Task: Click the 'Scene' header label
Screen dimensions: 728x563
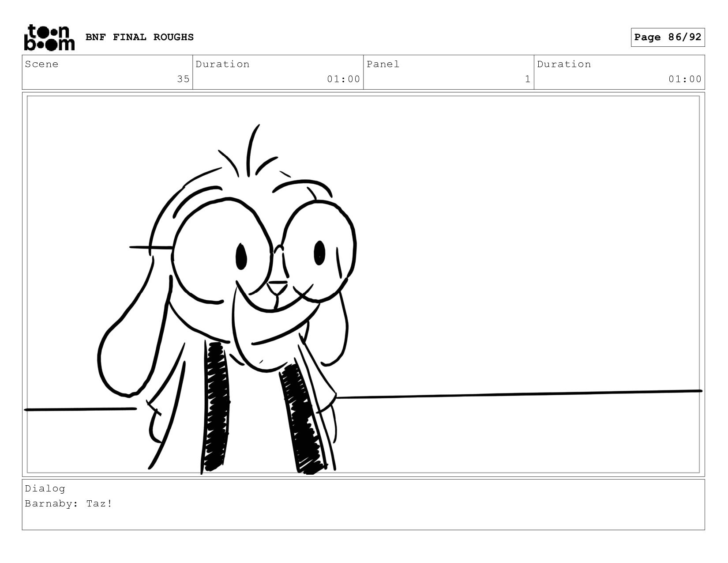Action: 41,64
